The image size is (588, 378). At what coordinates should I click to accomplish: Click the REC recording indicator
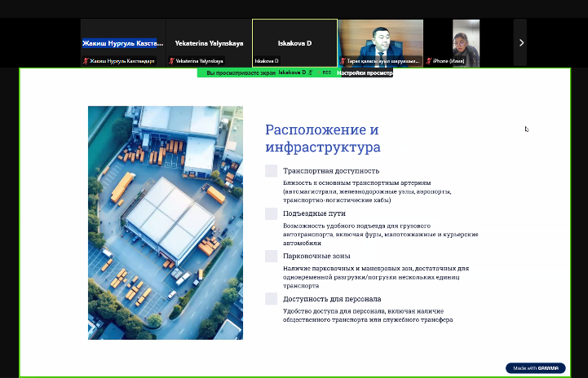tap(325, 73)
